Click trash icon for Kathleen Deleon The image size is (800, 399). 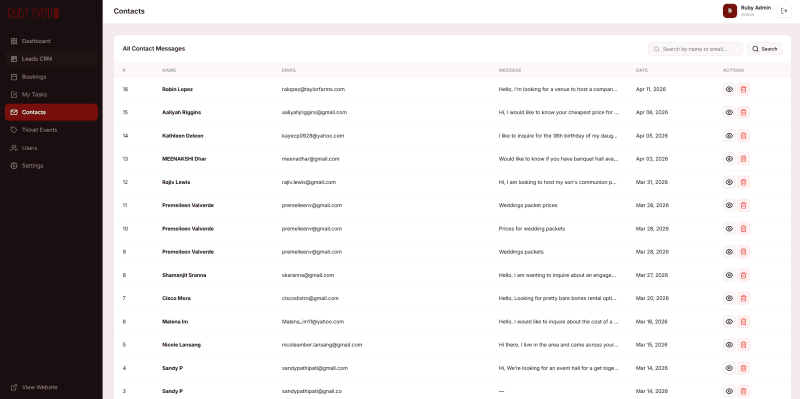click(x=743, y=136)
